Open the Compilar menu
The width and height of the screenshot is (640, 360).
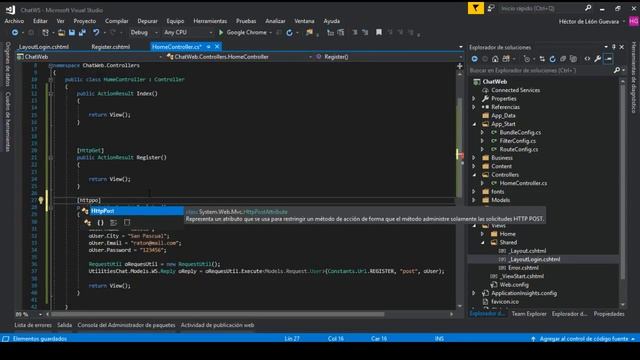pos(116,21)
